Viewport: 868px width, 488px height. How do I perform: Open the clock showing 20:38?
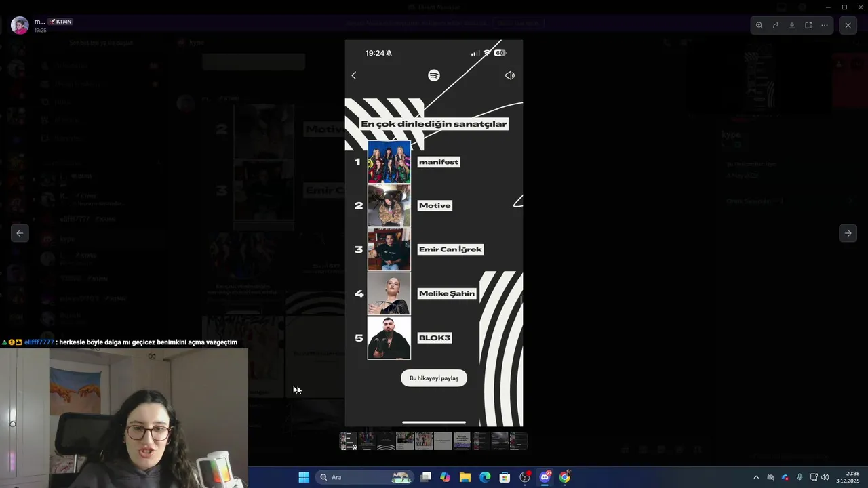click(848, 477)
